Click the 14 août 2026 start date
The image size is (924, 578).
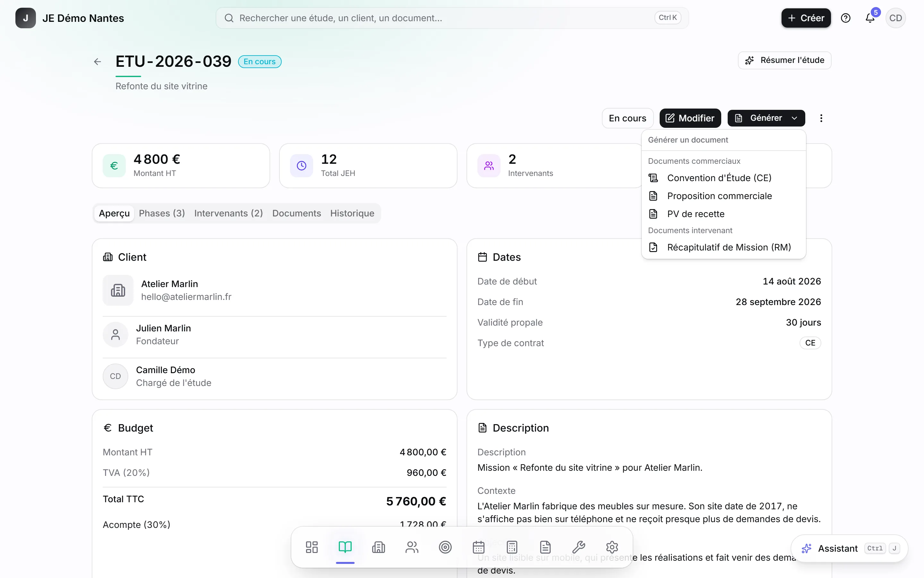point(791,281)
